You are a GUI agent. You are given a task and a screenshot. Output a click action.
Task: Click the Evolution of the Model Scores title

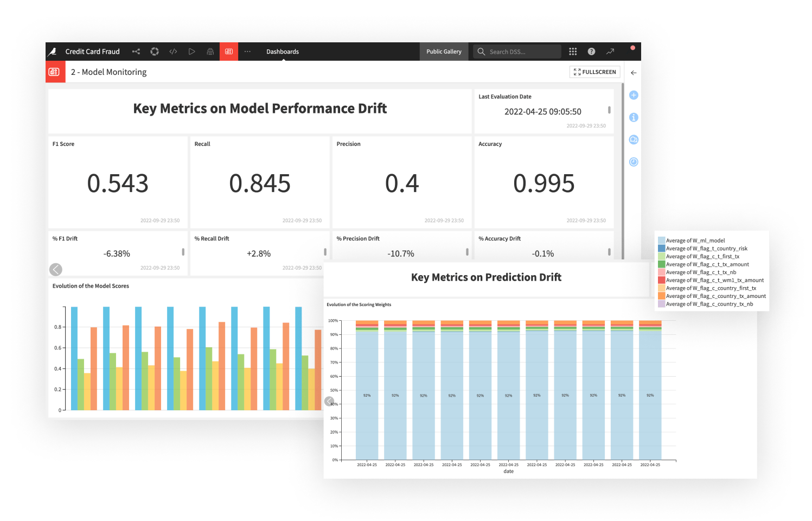coord(91,286)
